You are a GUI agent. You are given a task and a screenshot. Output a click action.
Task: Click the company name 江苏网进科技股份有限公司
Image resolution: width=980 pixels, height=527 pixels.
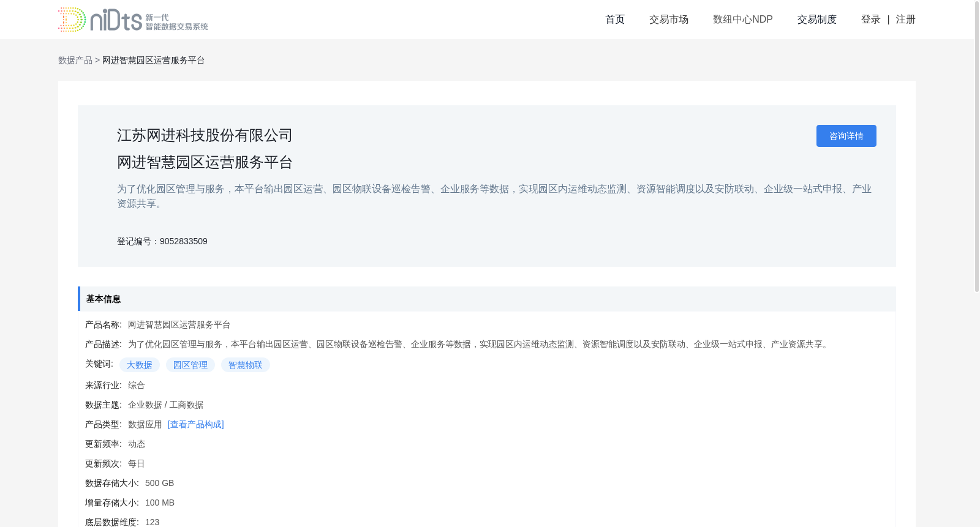205,135
